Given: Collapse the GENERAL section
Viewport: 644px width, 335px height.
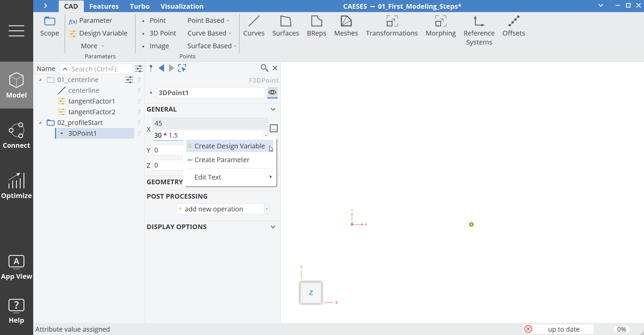Looking at the screenshot, I should tap(273, 109).
